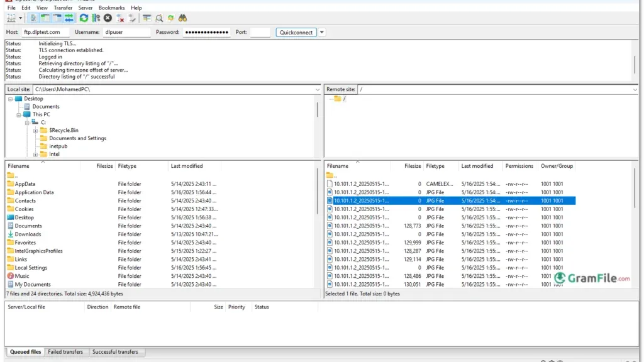
Task: Switch to the Successful transfers tab
Action: pos(115,352)
